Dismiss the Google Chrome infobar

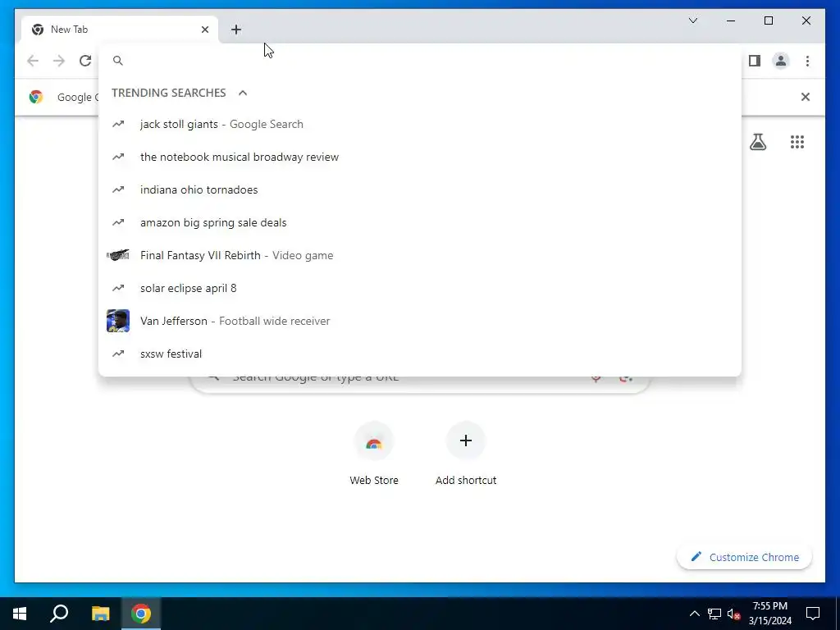(x=806, y=97)
